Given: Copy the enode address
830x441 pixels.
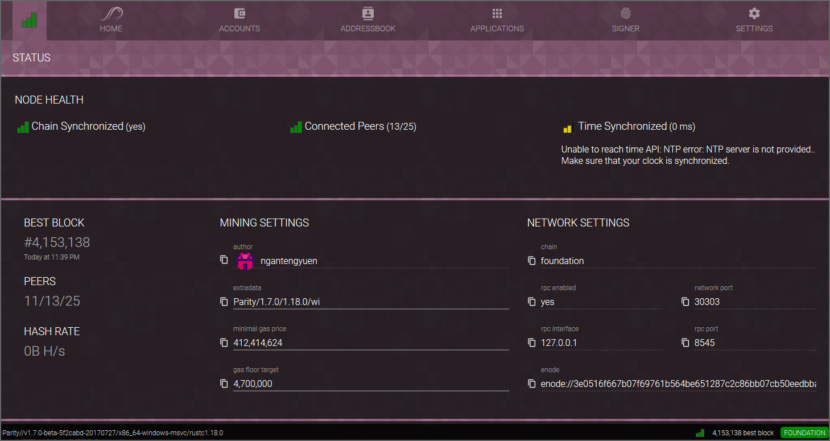Looking at the screenshot, I should (x=531, y=383).
